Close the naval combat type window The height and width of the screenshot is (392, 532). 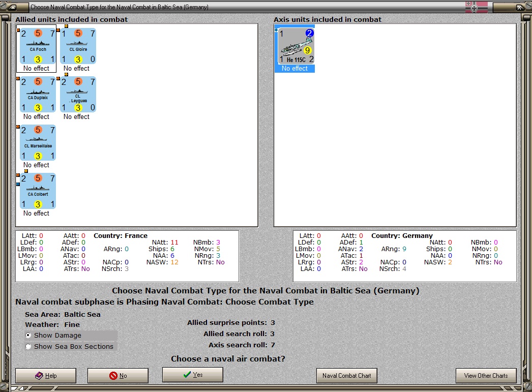tap(520, 7)
